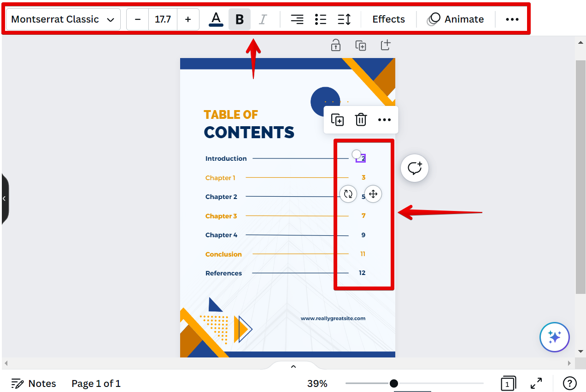Lock the page with padlock icon
The image size is (586, 392).
(336, 45)
